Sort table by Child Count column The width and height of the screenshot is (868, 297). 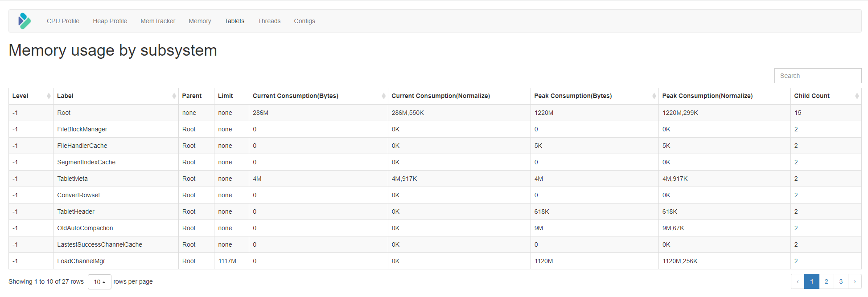pos(825,96)
